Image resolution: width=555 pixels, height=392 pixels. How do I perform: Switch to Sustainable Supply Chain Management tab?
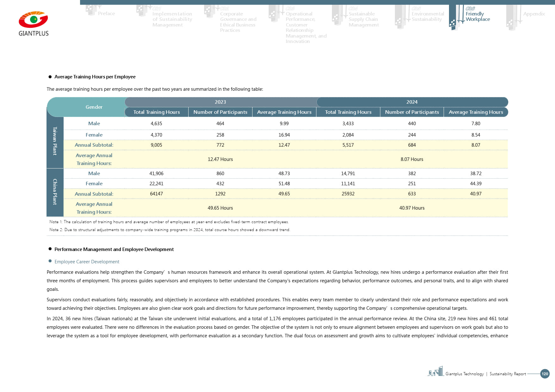[363, 19]
